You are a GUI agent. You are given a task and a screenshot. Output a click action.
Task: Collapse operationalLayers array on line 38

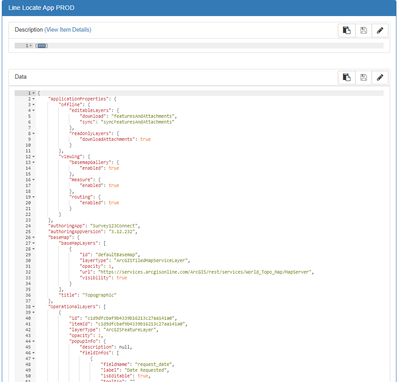coord(34,307)
